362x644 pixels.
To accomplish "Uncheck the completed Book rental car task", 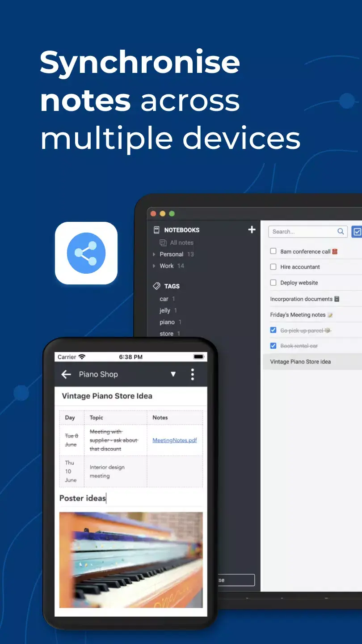I will tap(273, 345).
